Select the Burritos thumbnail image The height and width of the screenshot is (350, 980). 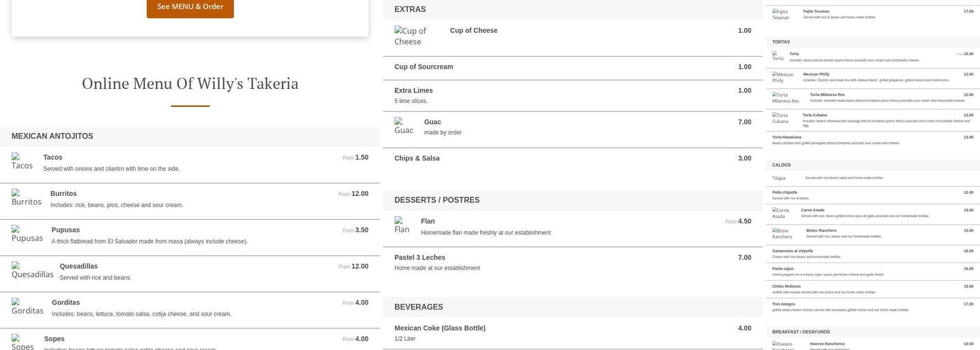click(x=27, y=198)
